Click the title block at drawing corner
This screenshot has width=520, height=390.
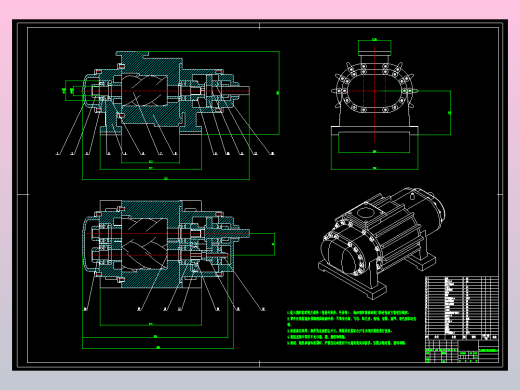(x=462, y=351)
